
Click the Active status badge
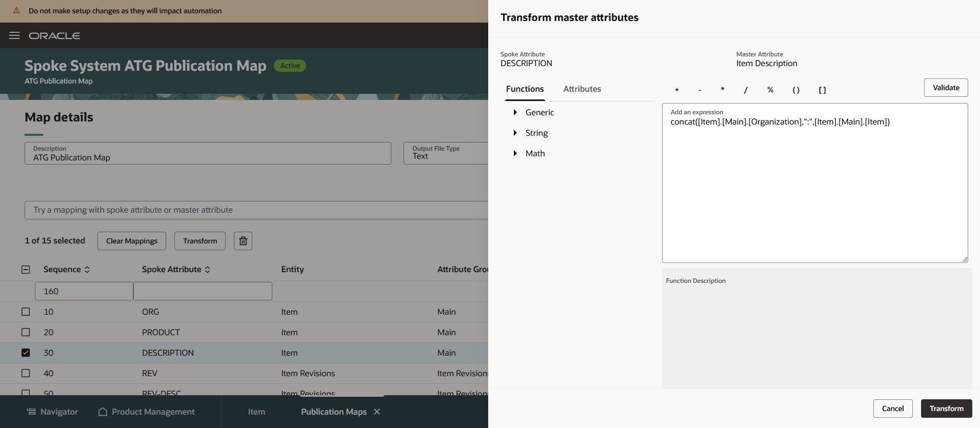point(290,66)
